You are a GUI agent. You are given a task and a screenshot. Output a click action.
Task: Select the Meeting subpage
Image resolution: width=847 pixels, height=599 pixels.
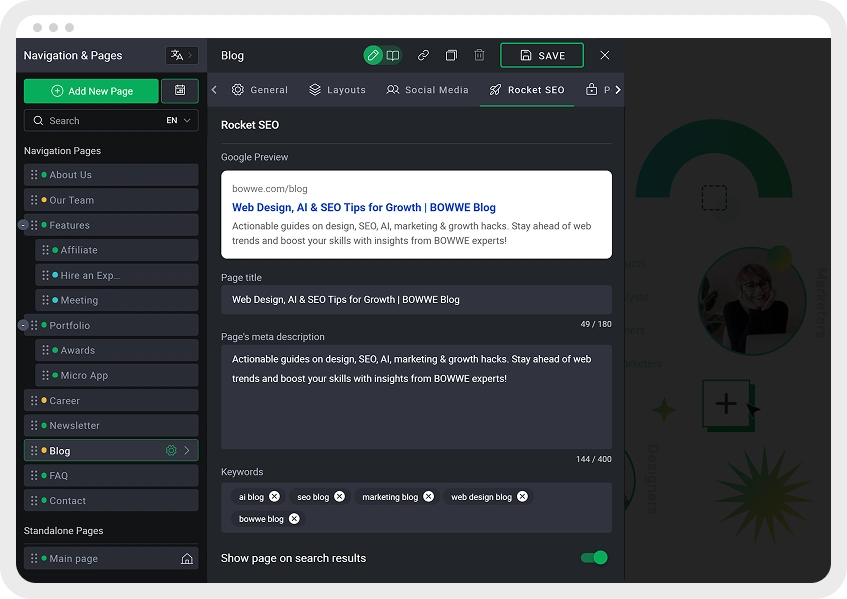tap(117, 300)
